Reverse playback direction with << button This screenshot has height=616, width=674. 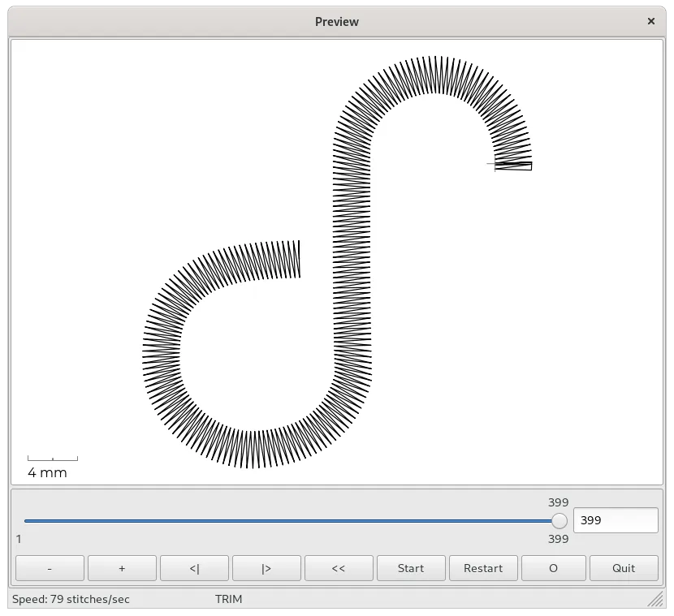[x=339, y=568]
